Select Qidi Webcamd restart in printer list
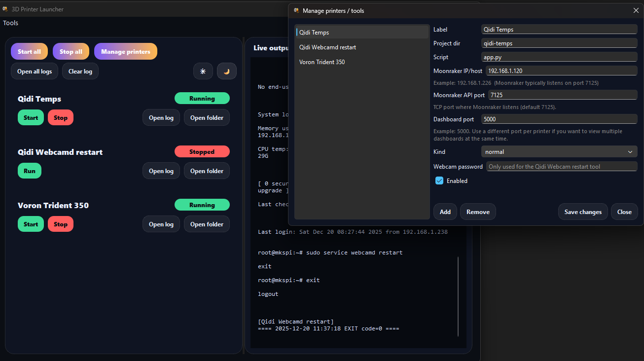644x361 pixels. point(327,47)
